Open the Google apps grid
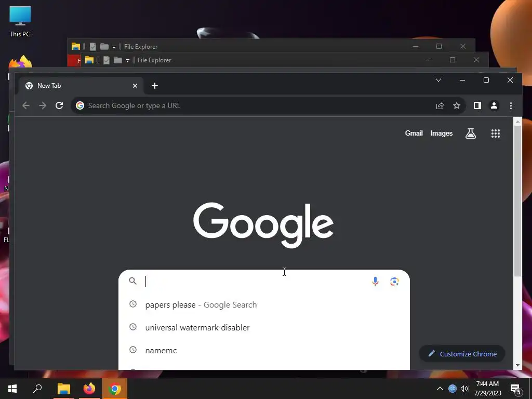 tap(496, 134)
